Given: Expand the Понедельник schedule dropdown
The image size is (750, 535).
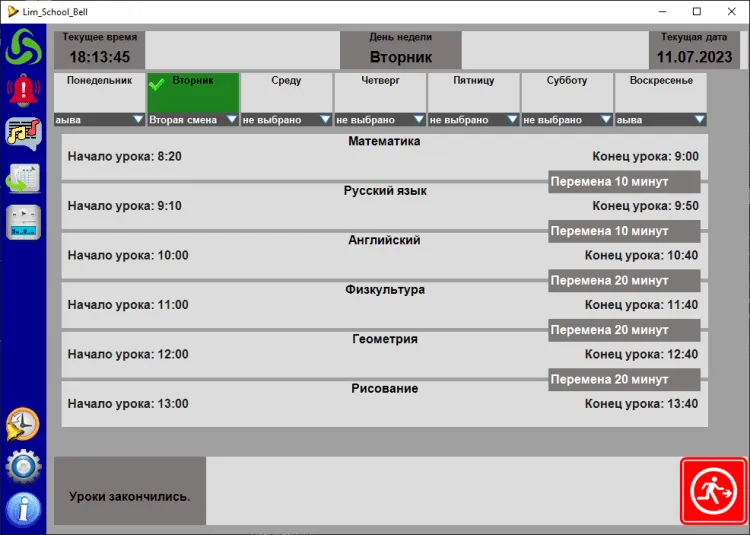Looking at the screenshot, I should [137, 120].
